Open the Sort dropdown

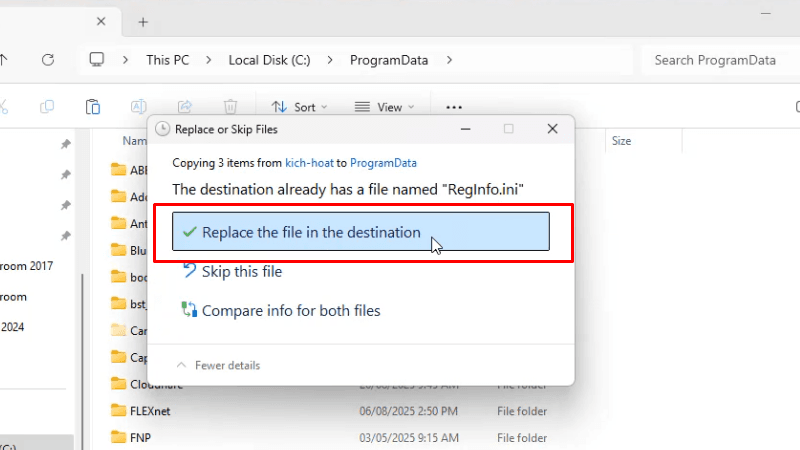(297, 107)
